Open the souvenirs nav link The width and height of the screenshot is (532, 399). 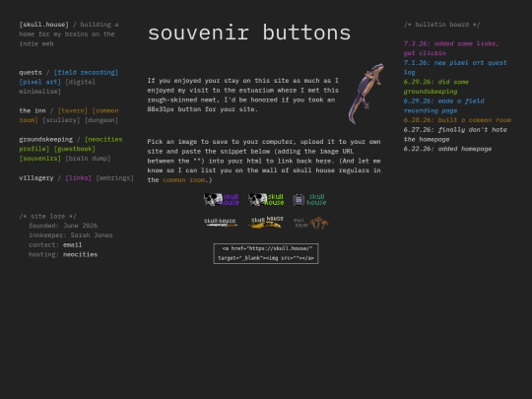coord(40,159)
